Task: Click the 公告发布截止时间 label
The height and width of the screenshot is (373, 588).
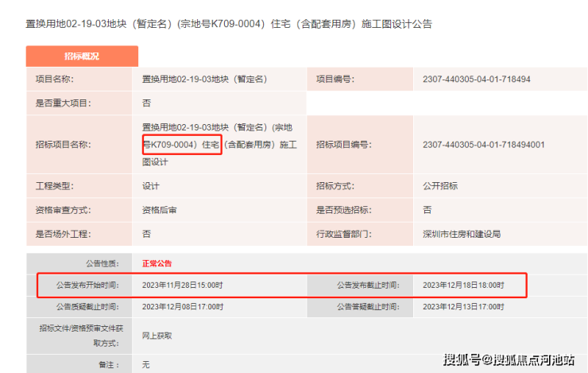Action: pos(368,286)
